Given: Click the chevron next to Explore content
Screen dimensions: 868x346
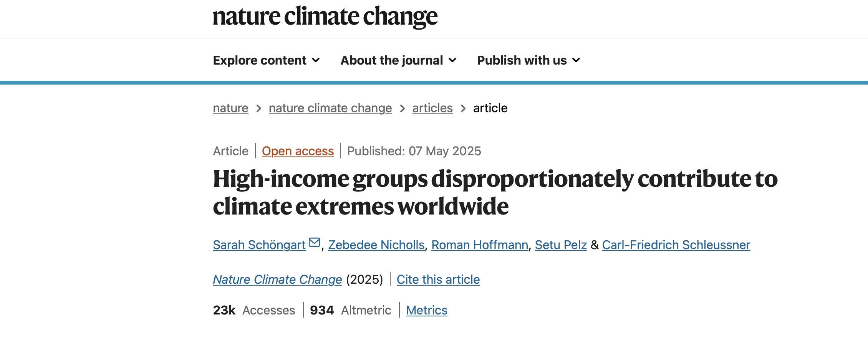Looking at the screenshot, I should click(x=316, y=60).
